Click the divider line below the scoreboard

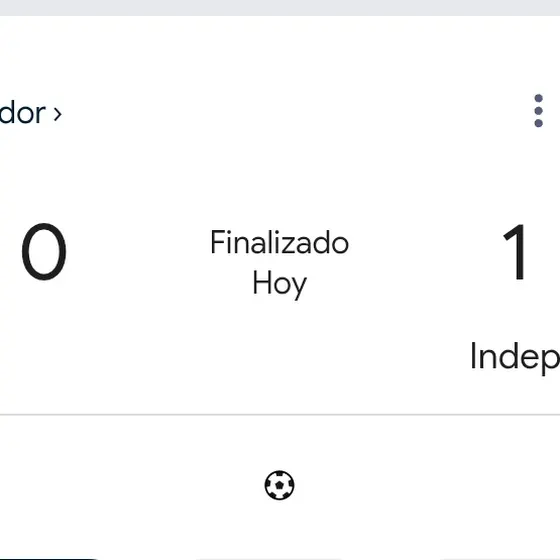(280, 415)
